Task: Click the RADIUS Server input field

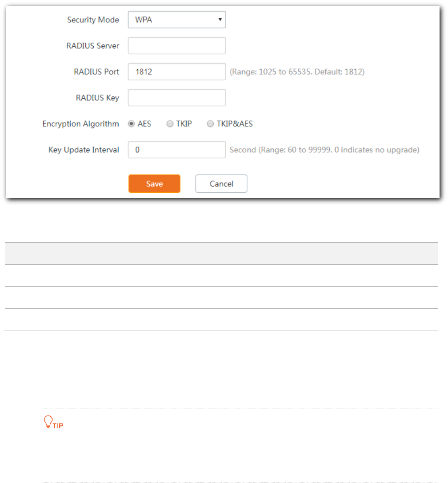Action: 177,46
